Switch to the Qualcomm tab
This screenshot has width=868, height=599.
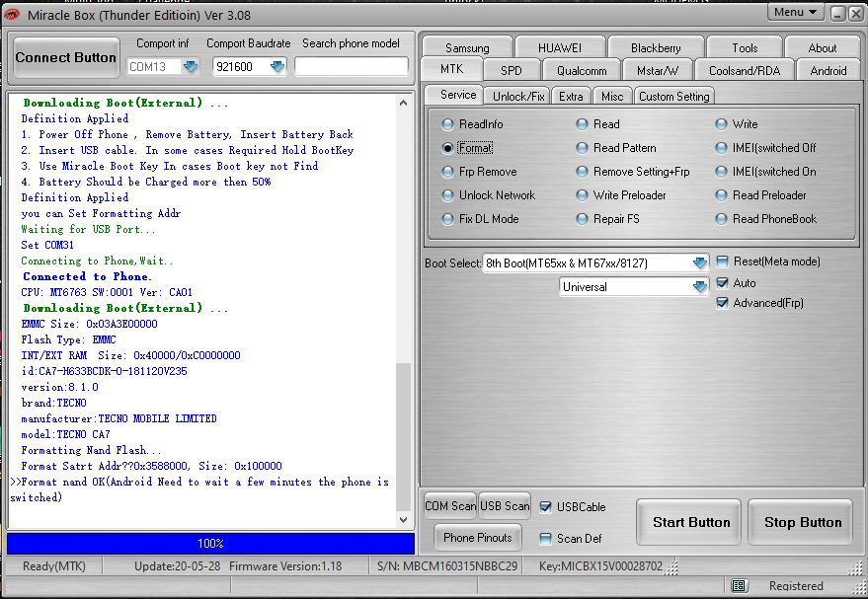tap(582, 71)
